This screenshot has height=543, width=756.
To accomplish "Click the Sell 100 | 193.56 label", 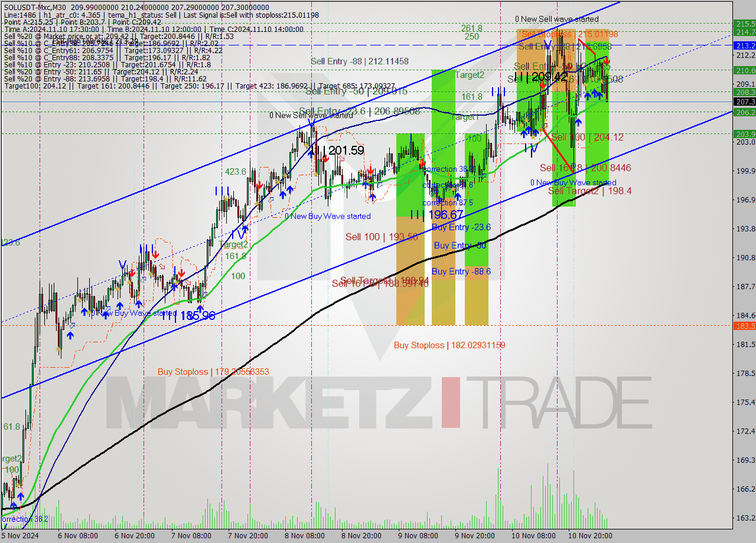I will pos(382,237).
